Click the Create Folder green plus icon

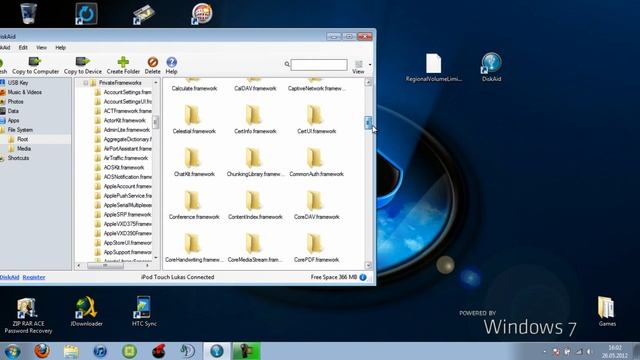(123, 62)
